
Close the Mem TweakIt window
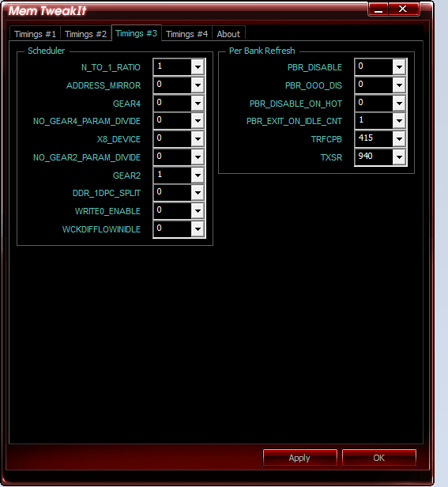click(403, 9)
